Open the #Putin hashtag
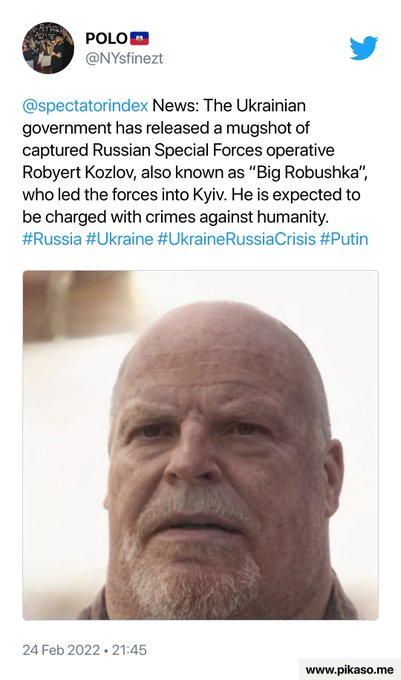401x680 pixels. 344,239
